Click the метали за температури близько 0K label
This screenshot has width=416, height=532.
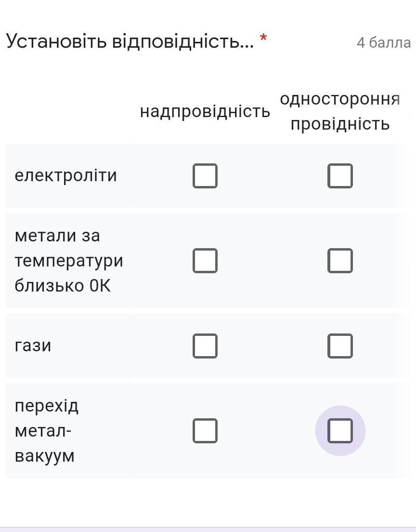click(x=69, y=261)
